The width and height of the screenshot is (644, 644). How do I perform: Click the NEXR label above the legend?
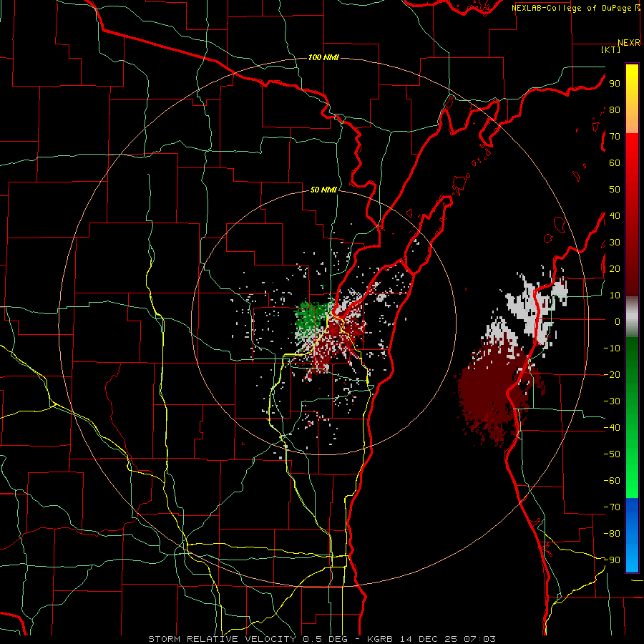[x=628, y=43]
